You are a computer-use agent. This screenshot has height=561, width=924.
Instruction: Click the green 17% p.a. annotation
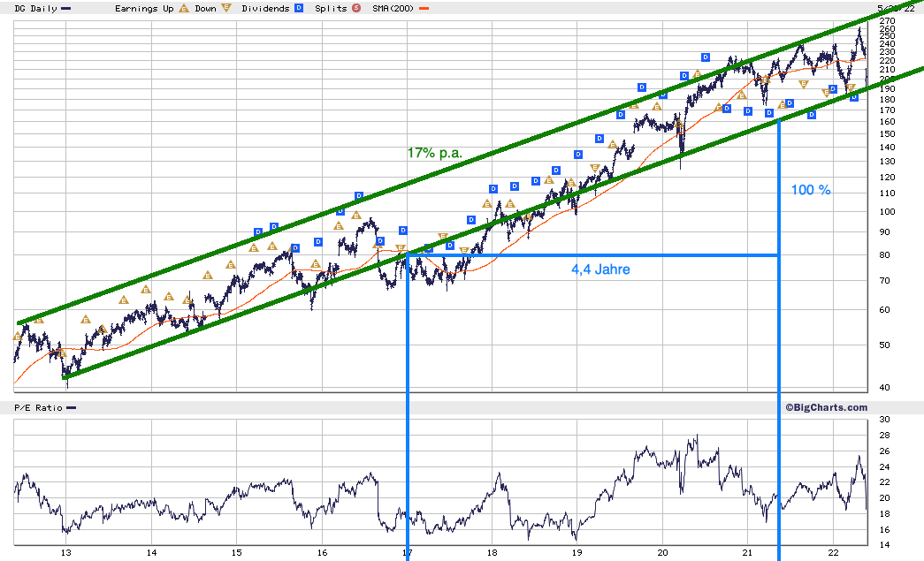(435, 153)
